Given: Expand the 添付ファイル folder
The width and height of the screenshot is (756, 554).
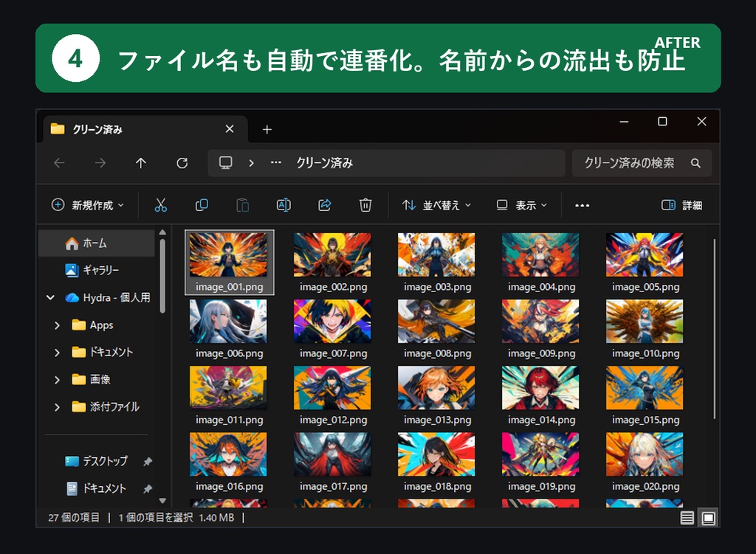Looking at the screenshot, I should click(57, 407).
